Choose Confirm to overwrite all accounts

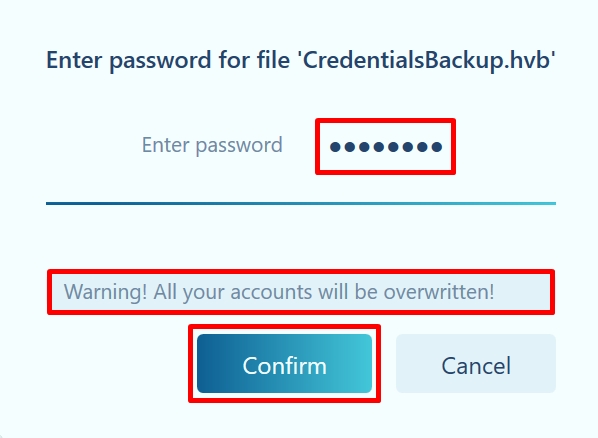coord(284,364)
